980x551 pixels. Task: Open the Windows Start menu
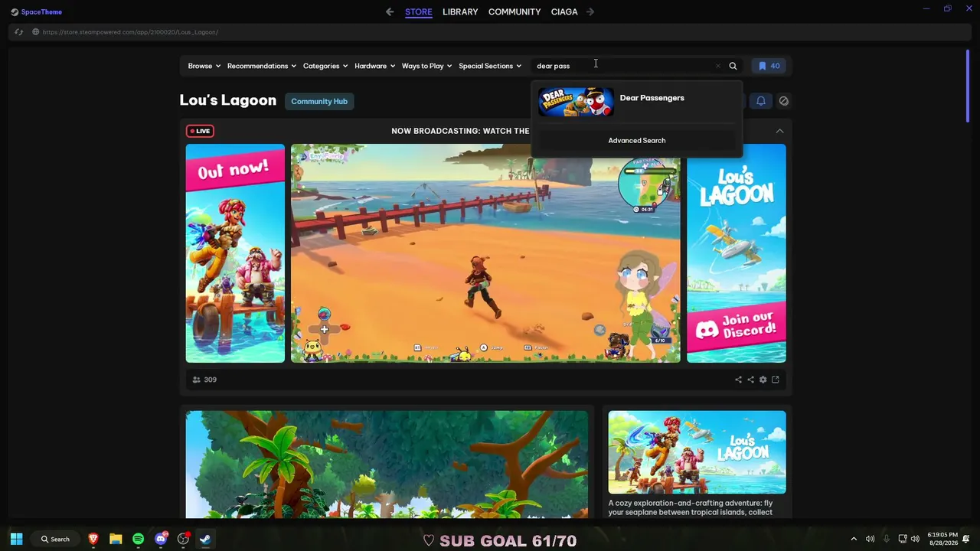[x=16, y=539]
